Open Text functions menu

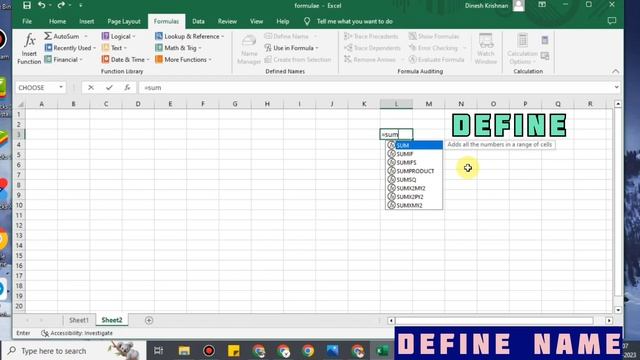pos(114,48)
